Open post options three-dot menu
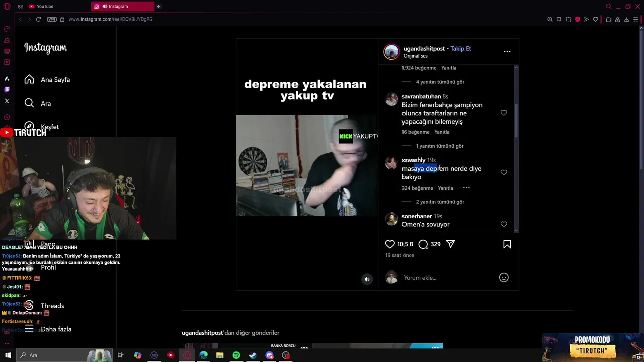644x362 pixels. pyautogui.click(x=507, y=52)
